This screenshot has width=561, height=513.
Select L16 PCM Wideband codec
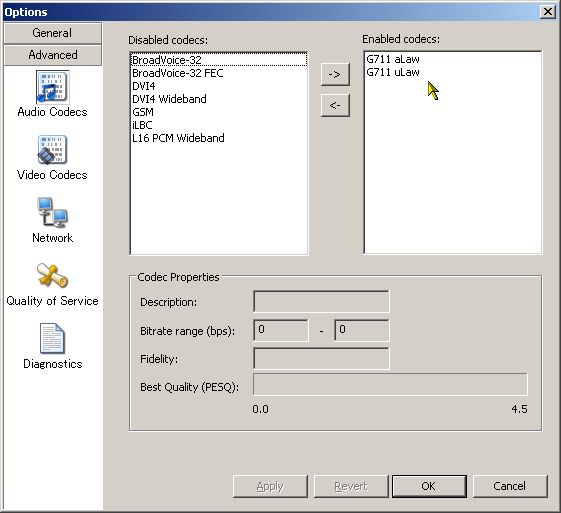coord(219,138)
